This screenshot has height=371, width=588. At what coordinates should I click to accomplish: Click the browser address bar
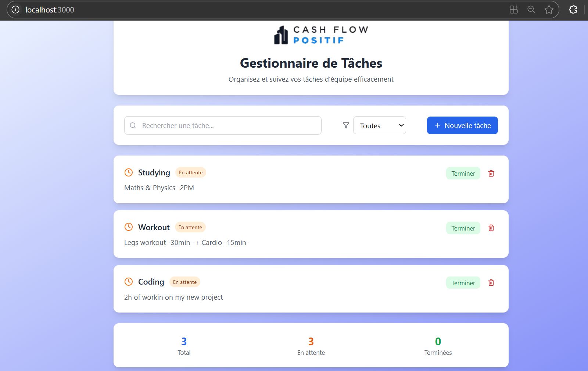click(110, 10)
